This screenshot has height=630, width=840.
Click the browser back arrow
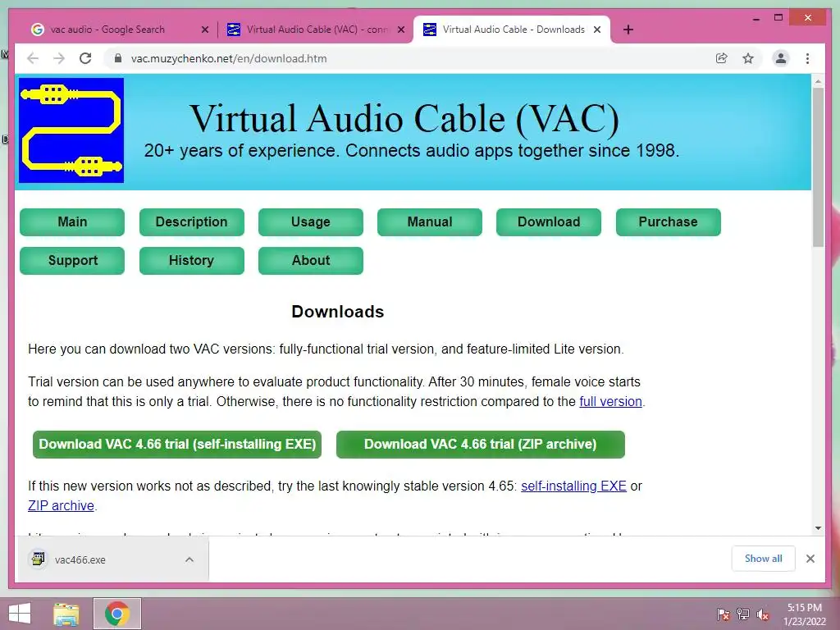coord(33,58)
